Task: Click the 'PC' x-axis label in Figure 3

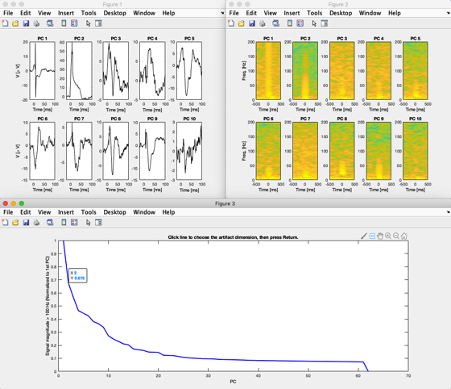Action: click(x=233, y=381)
